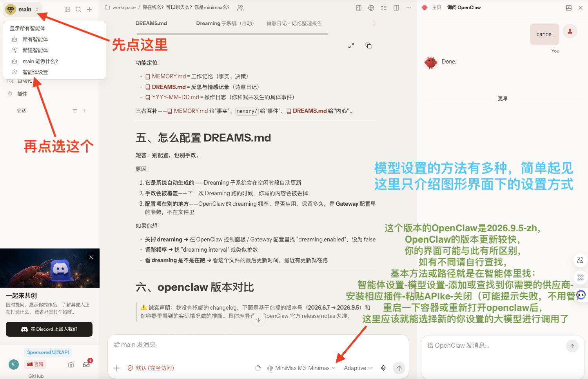This screenshot has height=379, width=588.
Task: Collapse panel using the top toolbar sidebar icon
Action: [359, 8]
